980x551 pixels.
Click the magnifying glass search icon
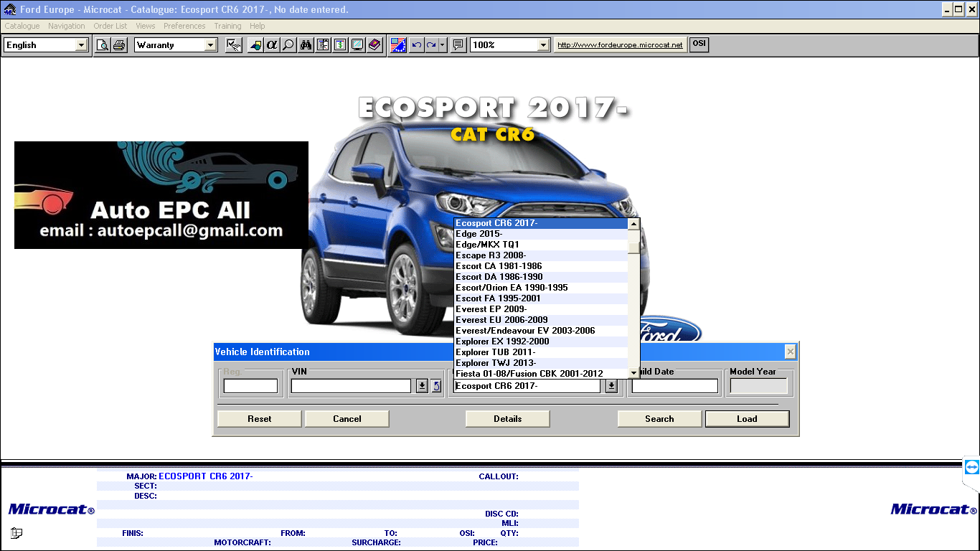click(x=288, y=44)
